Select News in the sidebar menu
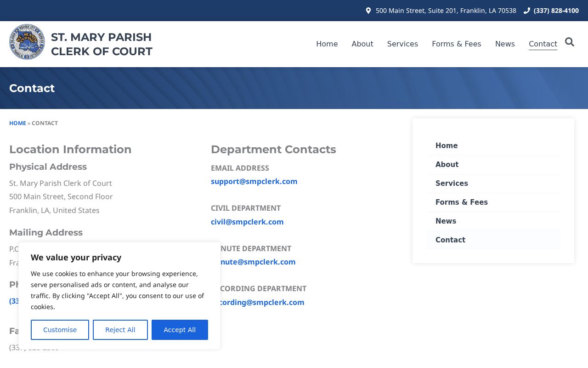Viewport: 588px width, 368px height. [493, 221]
